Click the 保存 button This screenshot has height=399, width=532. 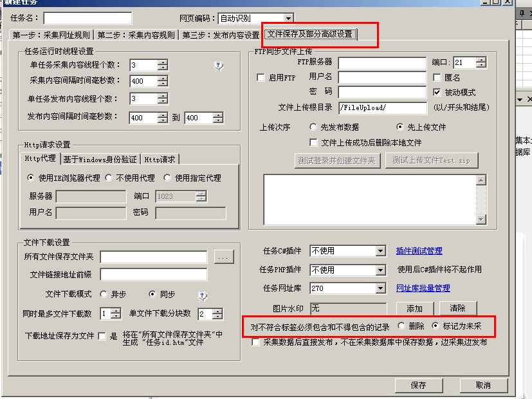[x=418, y=385]
